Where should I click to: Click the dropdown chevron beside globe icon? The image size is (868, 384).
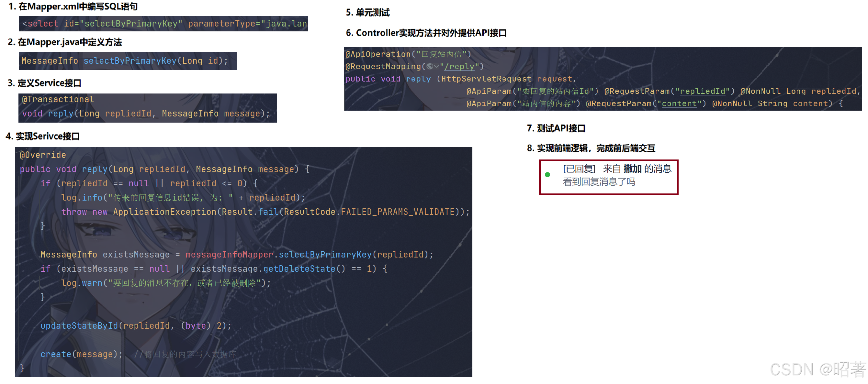coord(437,67)
